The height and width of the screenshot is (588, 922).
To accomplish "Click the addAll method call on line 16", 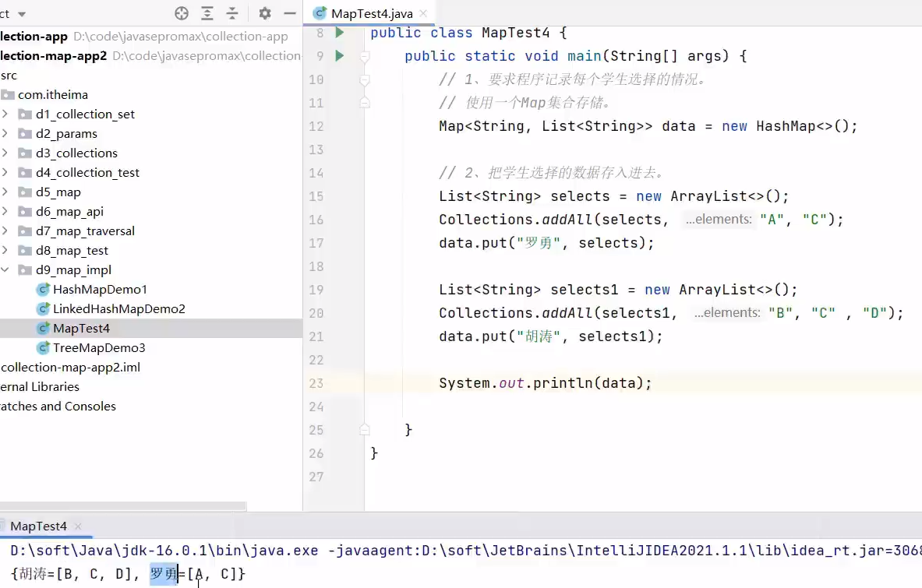I will 567,220.
